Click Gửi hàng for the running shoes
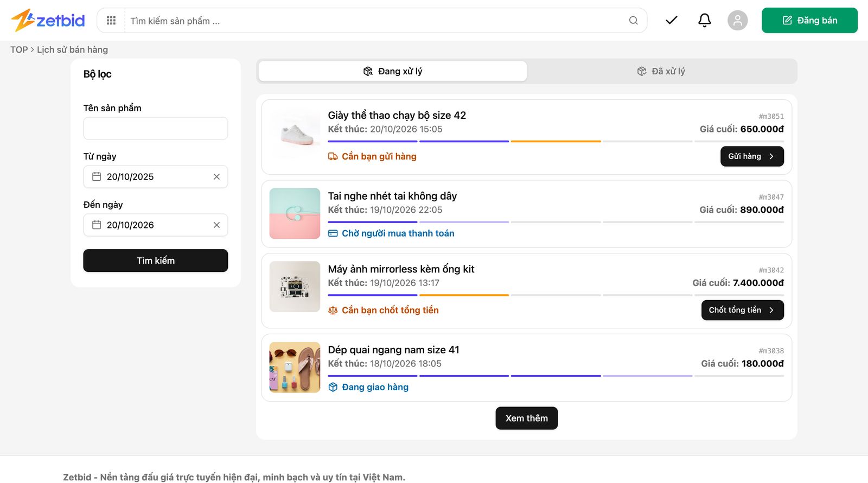The image size is (868, 483). click(752, 156)
